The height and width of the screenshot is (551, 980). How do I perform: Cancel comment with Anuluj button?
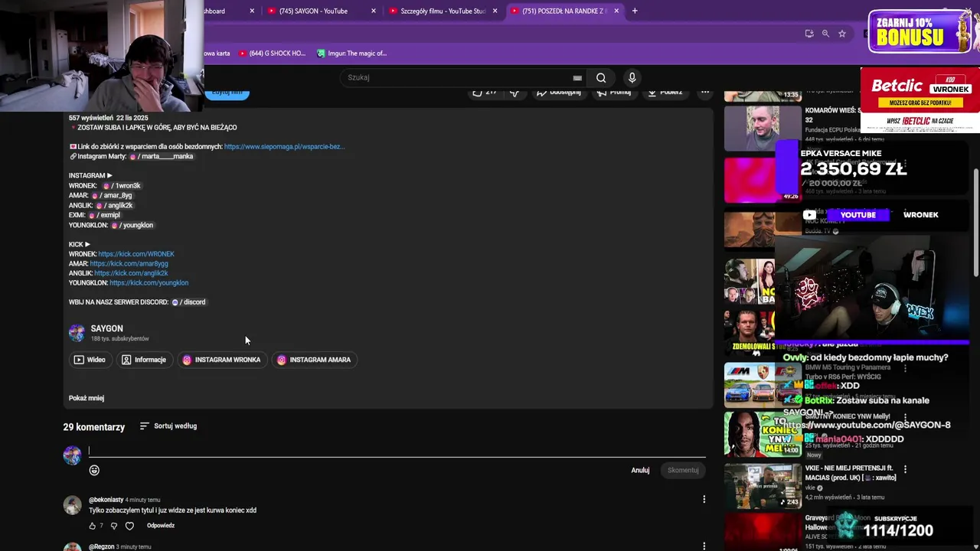click(640, 471)
